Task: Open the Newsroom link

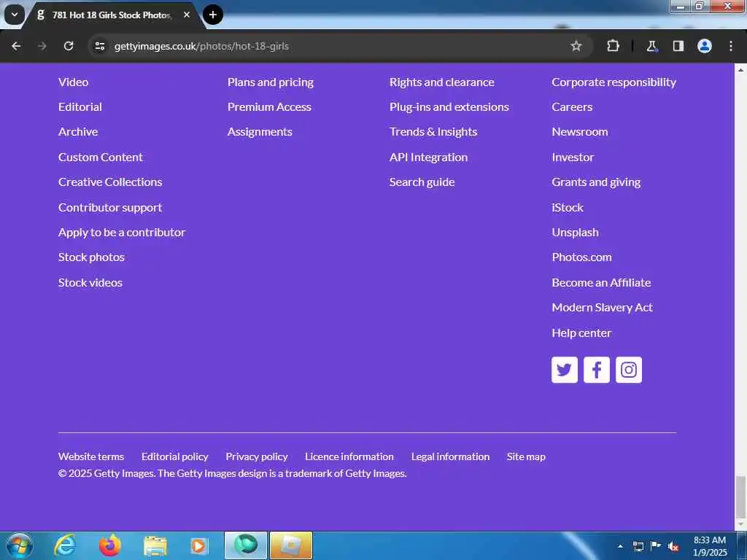Action: click(x=580, y=131)
